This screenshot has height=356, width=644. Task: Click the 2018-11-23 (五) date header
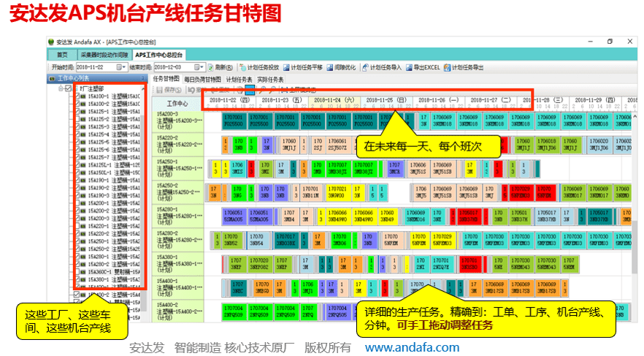282,100
